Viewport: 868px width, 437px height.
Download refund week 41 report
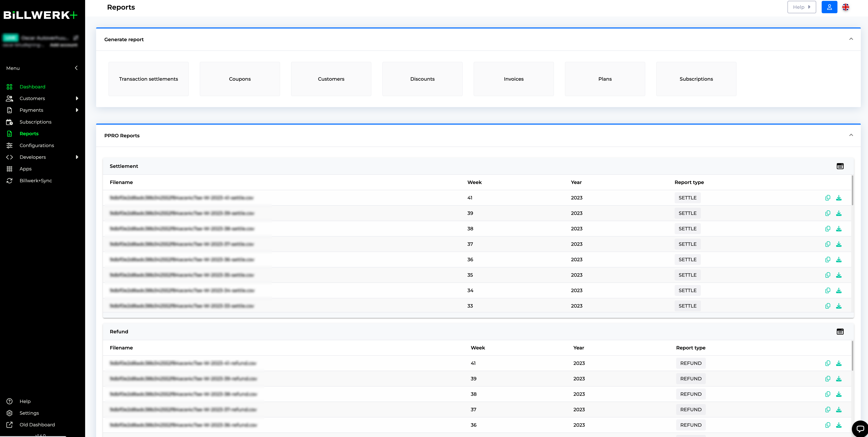click(x=839, y=363)
